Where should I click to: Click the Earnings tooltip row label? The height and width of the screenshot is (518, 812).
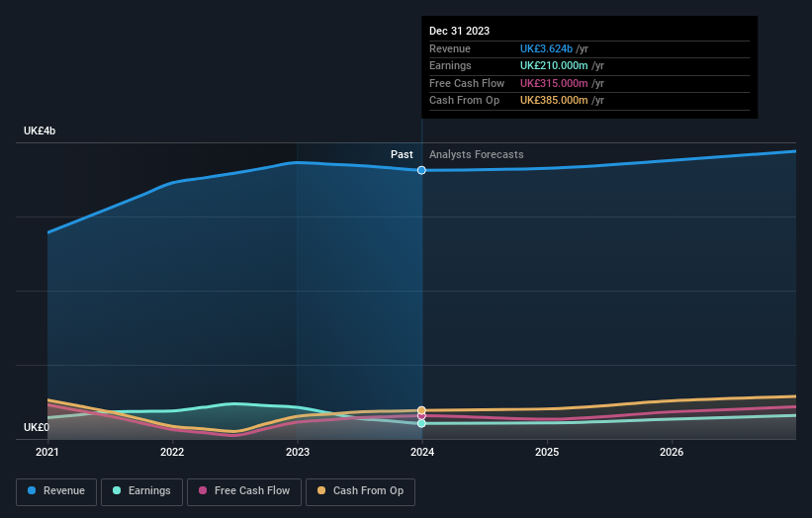coord(450,65)
